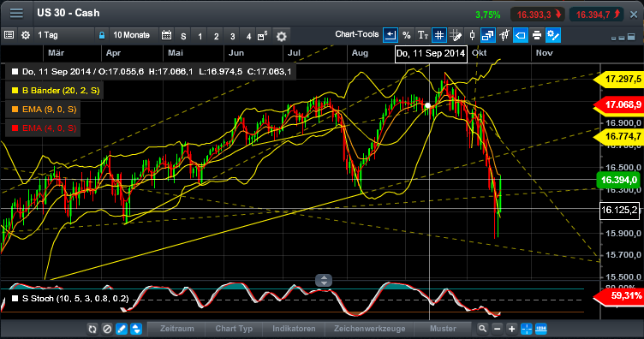Click the panel divider up-down arrows handle

pos(324,280)
